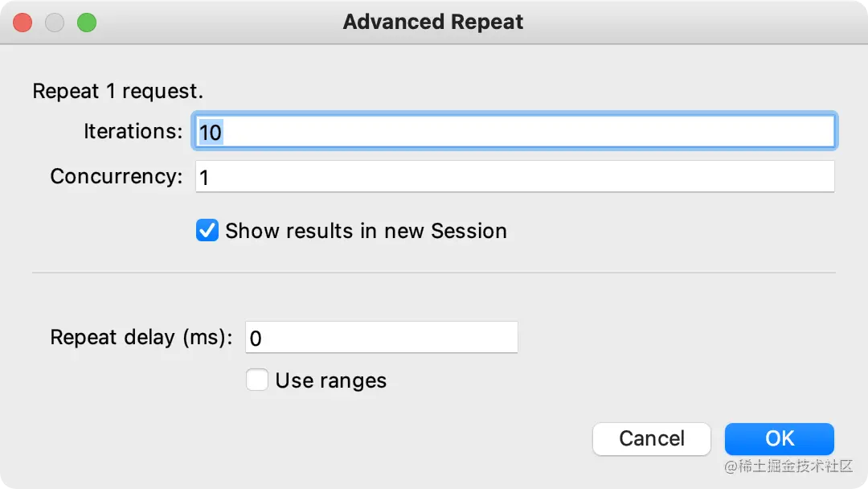868x489 pixels.
Task: Click the blue checked Session checkbox
Action: coord(207,230)
